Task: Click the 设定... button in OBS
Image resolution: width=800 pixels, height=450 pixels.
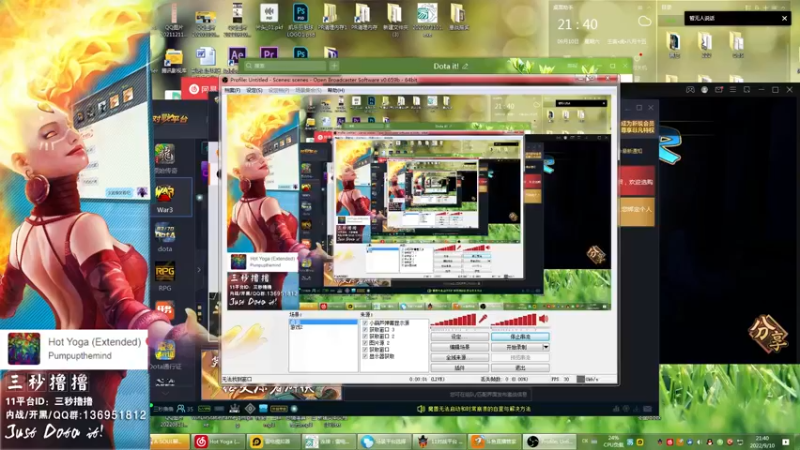Action: [x=459, y=337]
